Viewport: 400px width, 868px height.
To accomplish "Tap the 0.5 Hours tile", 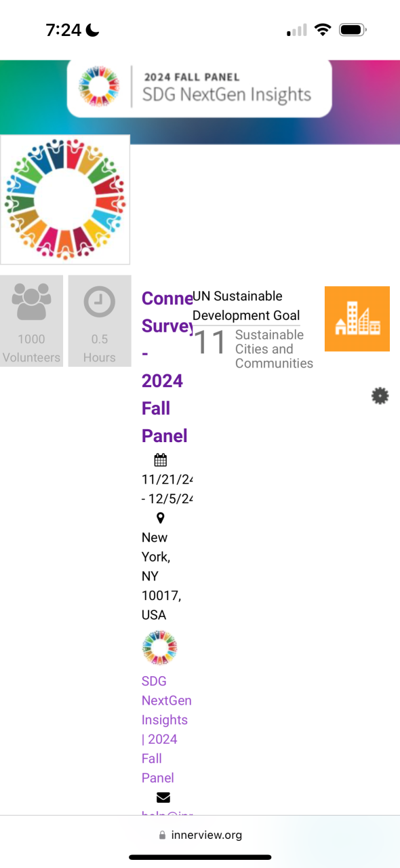I will [x=100, y=321].
